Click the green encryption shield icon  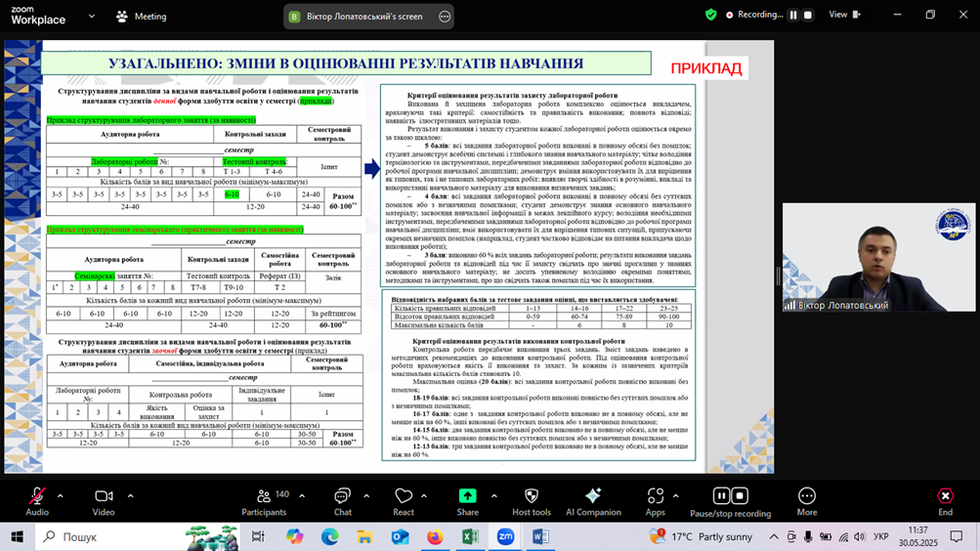[710, 15]
